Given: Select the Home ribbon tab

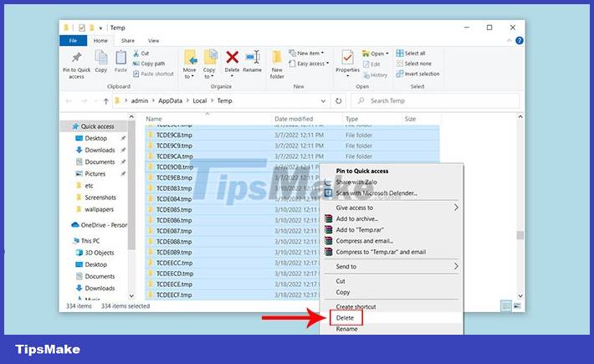Looking at the screenshot, I should pyautogui.click(x=100, y=40).
